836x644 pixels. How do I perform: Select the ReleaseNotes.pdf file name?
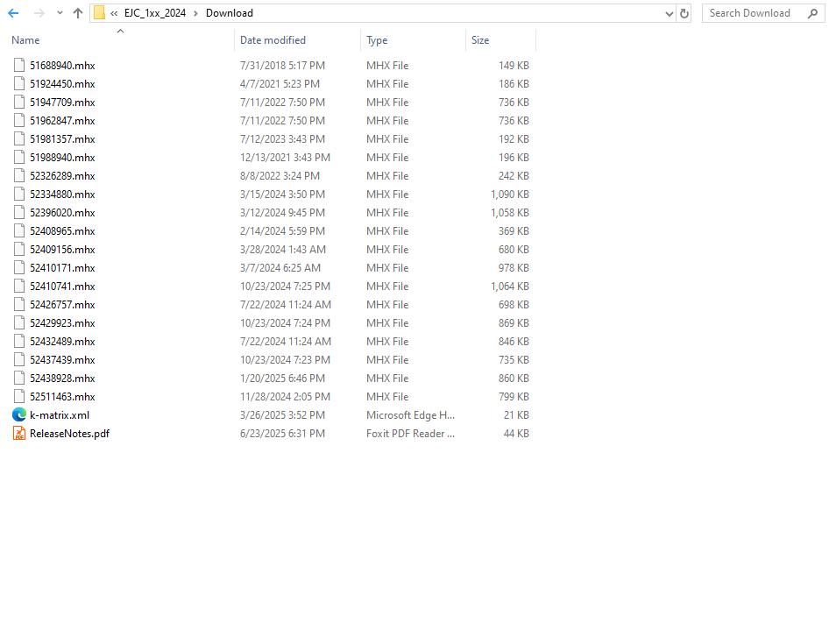point(69,434)
